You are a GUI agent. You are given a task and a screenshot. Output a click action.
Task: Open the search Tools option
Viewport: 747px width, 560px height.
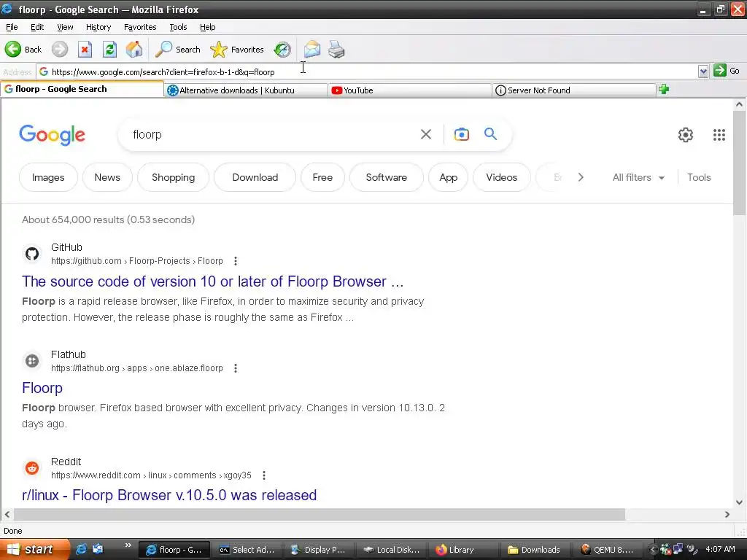699,177
